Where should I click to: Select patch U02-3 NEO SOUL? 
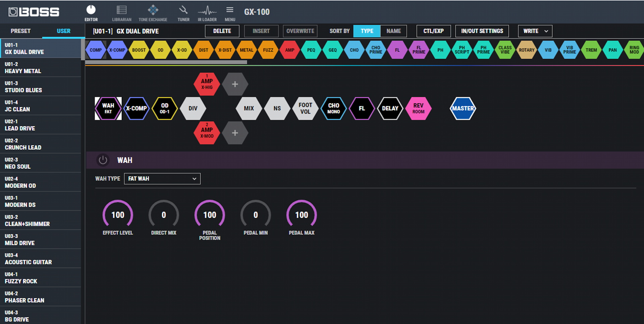(40, 163)
